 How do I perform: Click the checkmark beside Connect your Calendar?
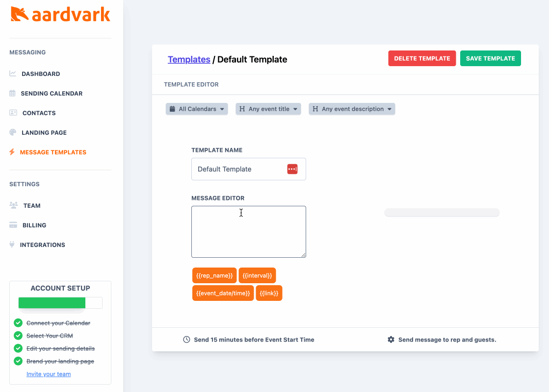18,323
